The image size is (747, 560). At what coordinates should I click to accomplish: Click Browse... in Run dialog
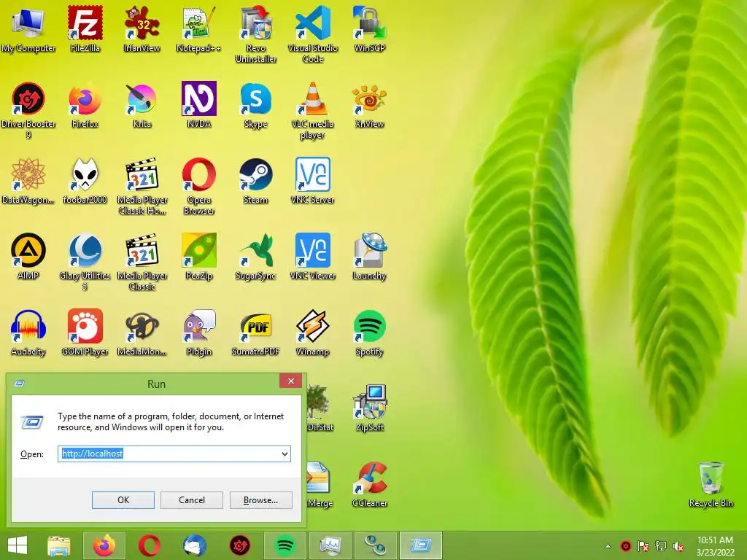260,500
